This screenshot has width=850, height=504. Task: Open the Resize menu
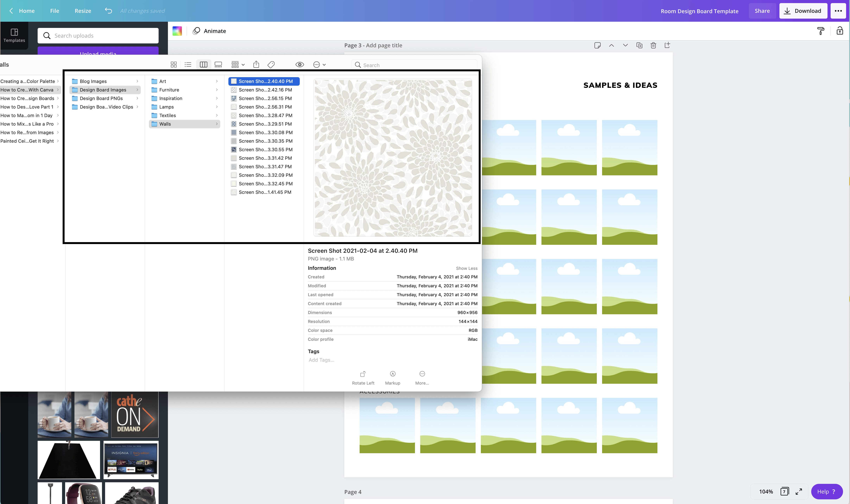(83, 11)
